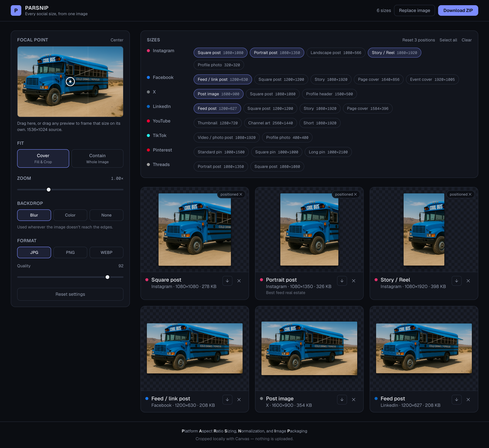
Task: Click the '6 sizes' count text
Action: point(383,11)
